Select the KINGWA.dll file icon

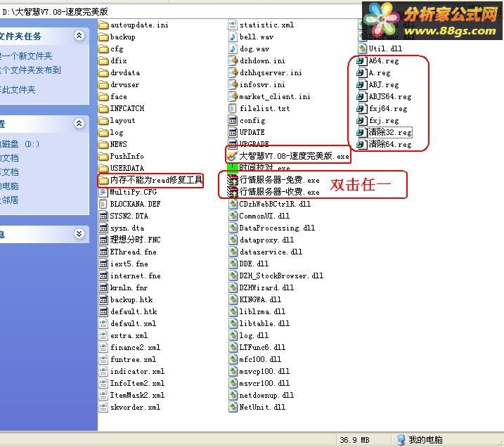click(233, 299)
